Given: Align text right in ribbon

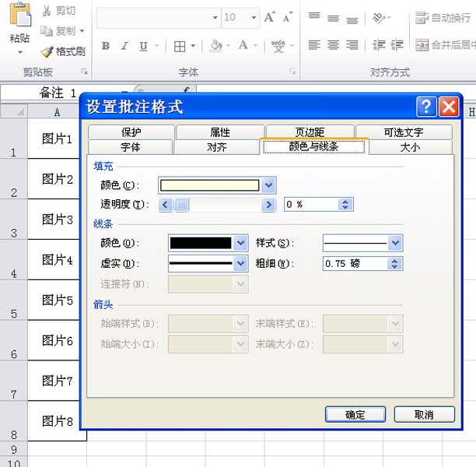Looking at the screenshot, I should 352,45.
